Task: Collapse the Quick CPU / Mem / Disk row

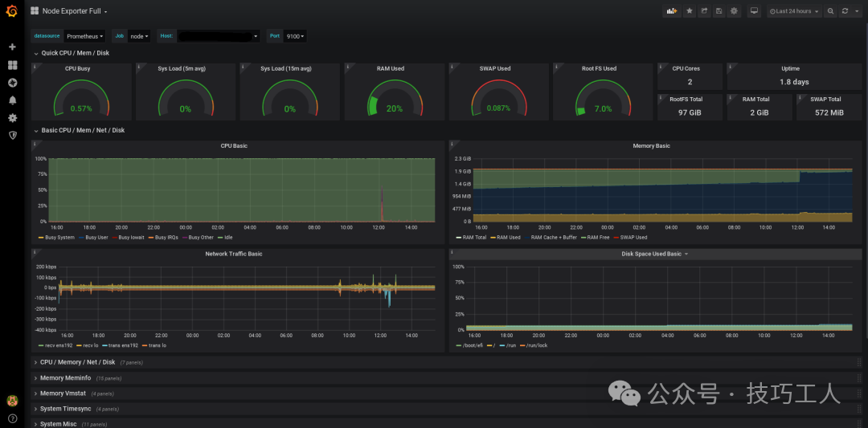Action: click(x=75, y=53)
